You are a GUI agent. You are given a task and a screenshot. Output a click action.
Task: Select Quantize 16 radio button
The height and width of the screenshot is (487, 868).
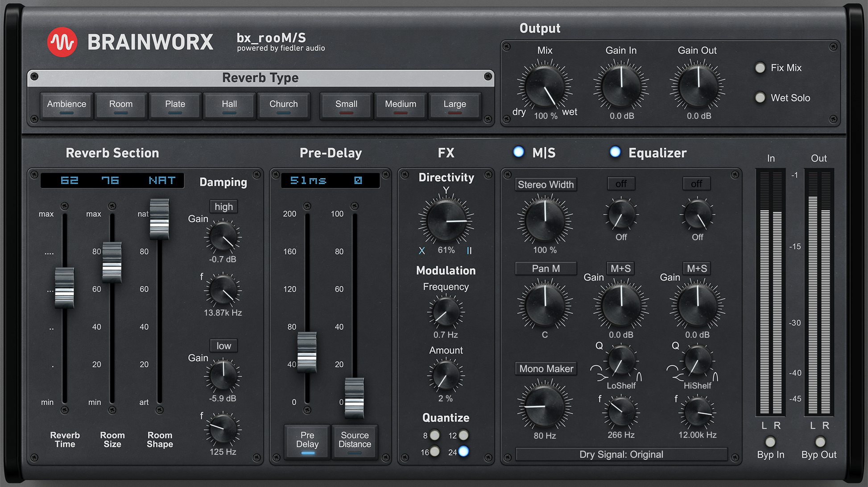[434, 452]
